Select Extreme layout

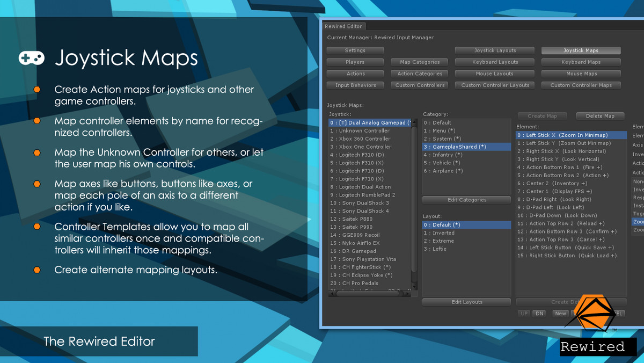466,241
